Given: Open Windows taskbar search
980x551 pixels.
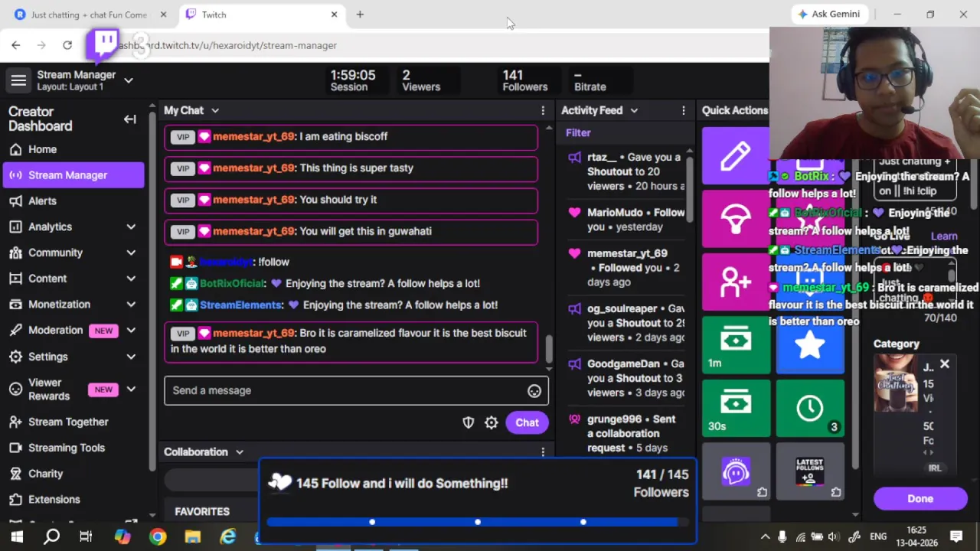Looking at the screenshot, I should 51,536.
